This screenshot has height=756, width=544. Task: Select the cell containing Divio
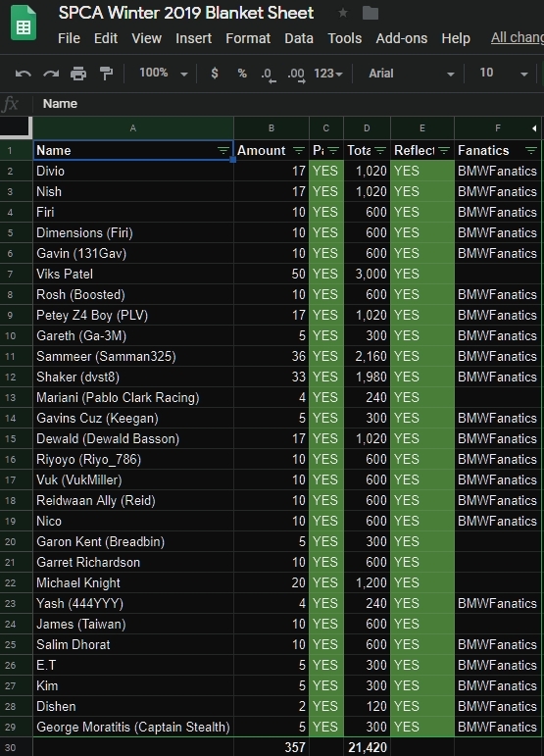133,172
